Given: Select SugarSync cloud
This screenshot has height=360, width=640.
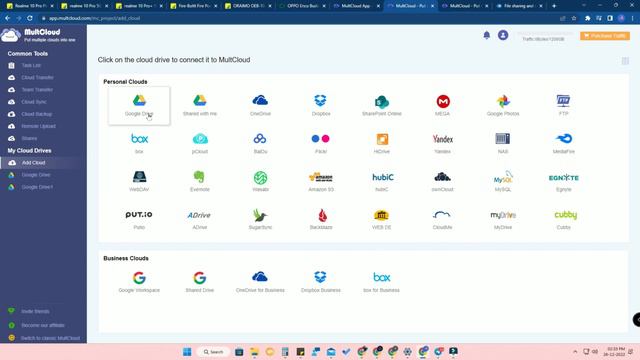Looking at the screenshot, I should click(260, 219).
